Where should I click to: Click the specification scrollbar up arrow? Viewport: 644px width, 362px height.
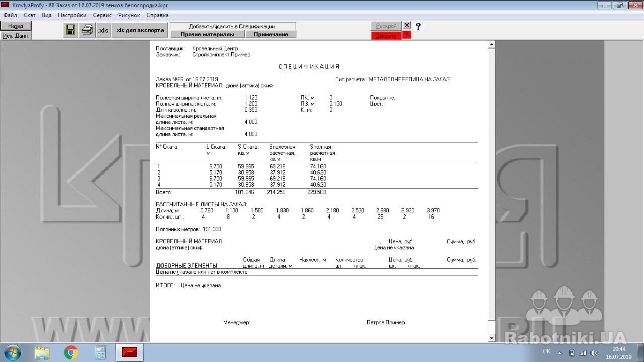tap(491, 45)
